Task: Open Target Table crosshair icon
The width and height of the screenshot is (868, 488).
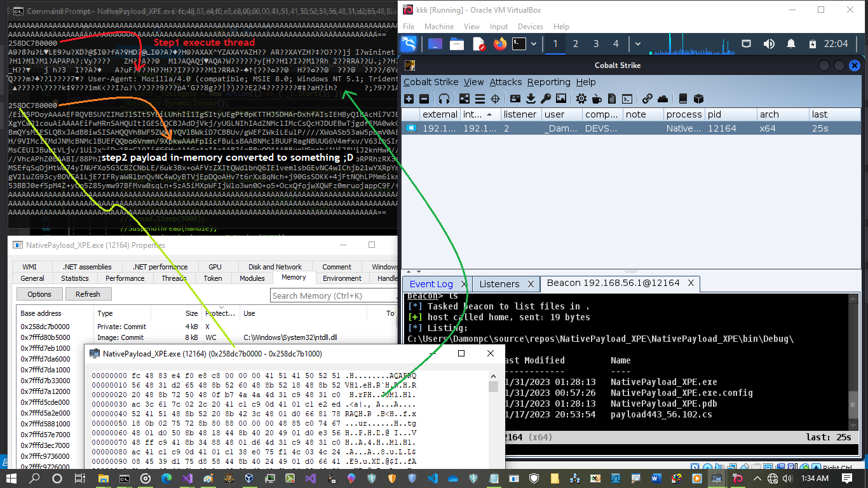Action: pyautogui.click(x=495, y=98)
